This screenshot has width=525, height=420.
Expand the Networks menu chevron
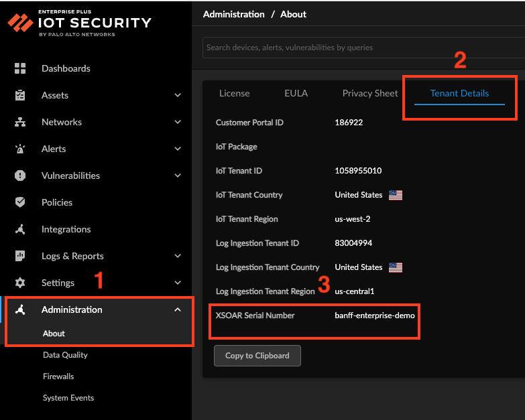pyautogui.click(x=178, y=122)
